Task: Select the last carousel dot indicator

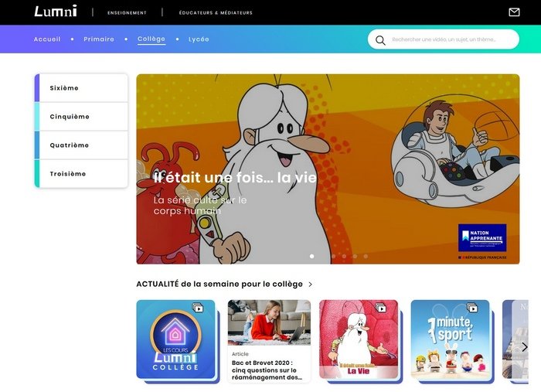Action: tap(366, 256)
